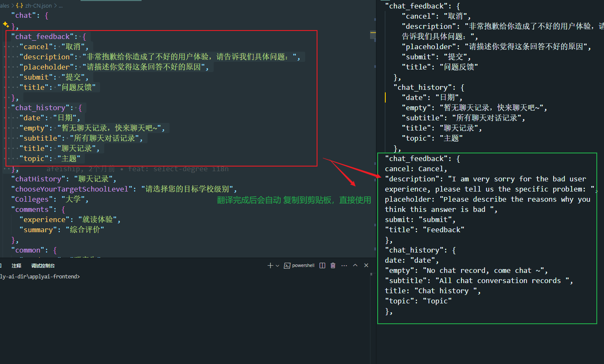604x364 pixels.
Task: Click the JSON braces icon in breadcrumb
Action: click(19, 6)
